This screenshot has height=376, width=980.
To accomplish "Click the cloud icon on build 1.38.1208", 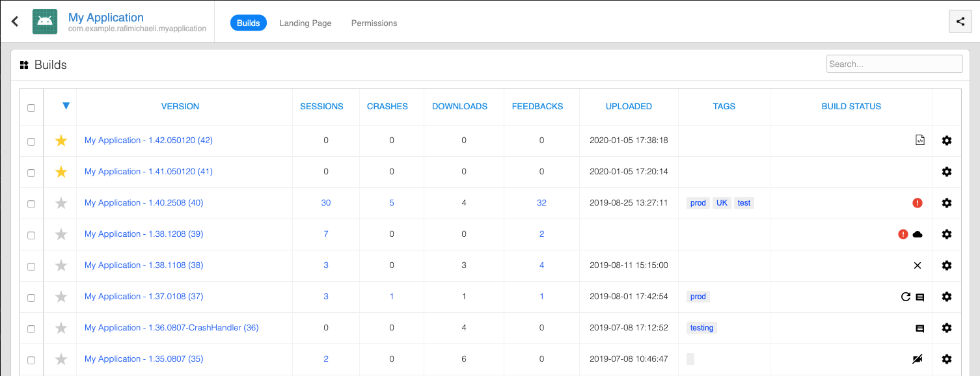I will 918,234.
